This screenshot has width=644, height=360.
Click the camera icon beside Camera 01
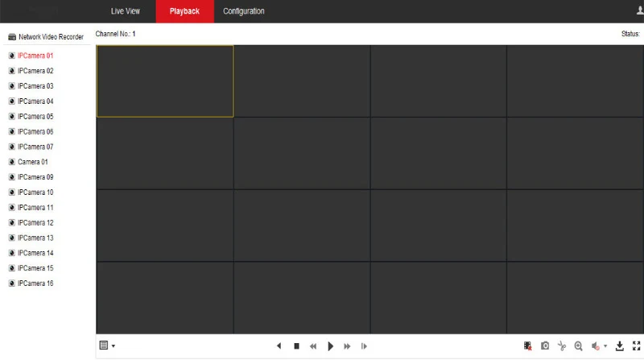point(11,162)
